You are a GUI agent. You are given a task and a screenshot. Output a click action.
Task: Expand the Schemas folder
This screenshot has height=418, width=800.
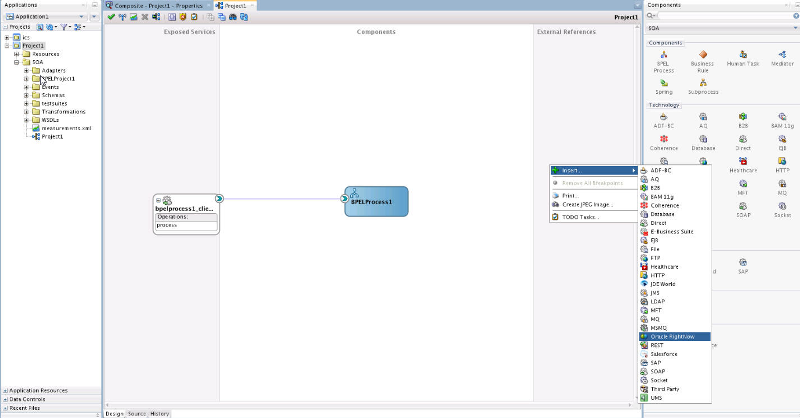(26, 95)
